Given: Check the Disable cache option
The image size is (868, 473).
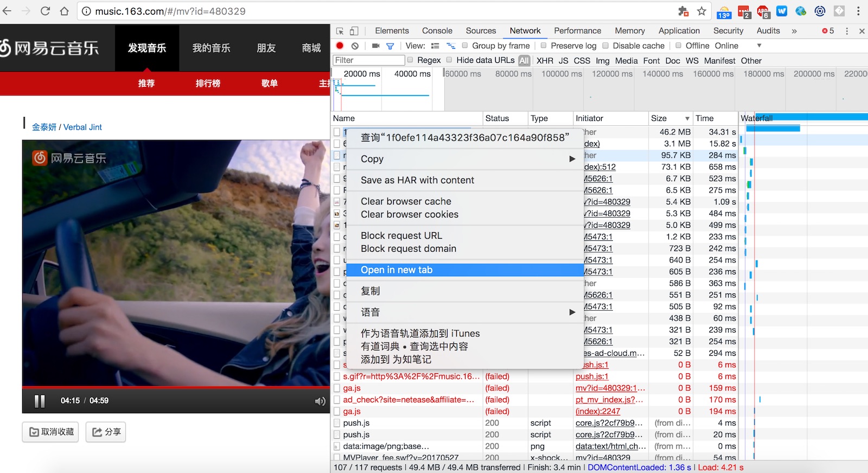Looking at the screenshot, I should pyautogui.click(x=606, y=46).
